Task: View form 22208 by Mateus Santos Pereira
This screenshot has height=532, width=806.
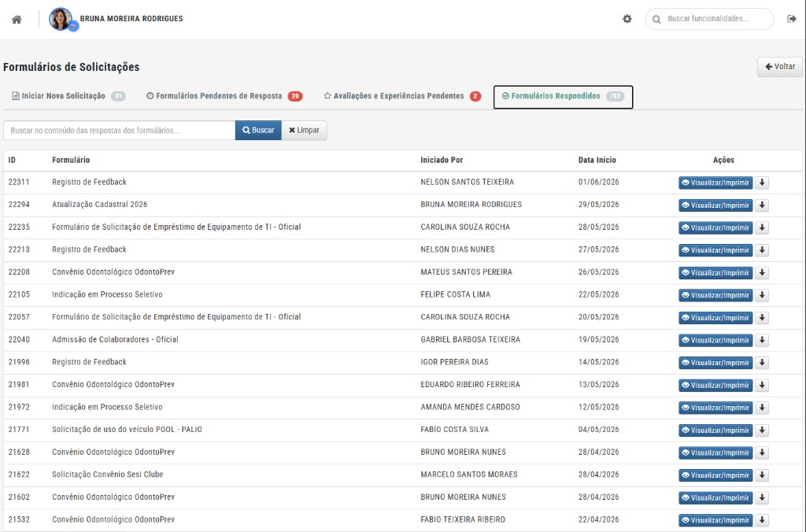Action: pyautogui.click(x=715, y=273)
